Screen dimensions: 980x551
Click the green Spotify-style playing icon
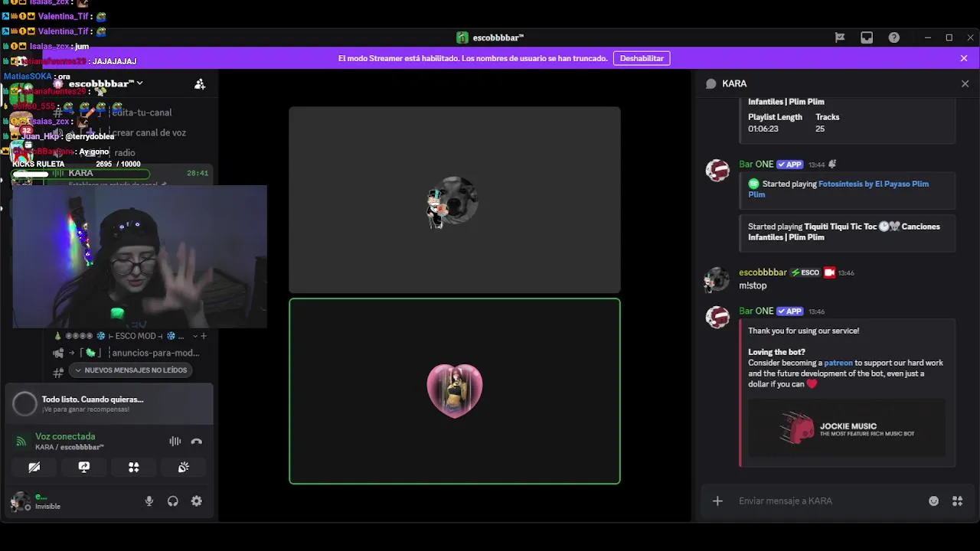(x=753, y=184)
